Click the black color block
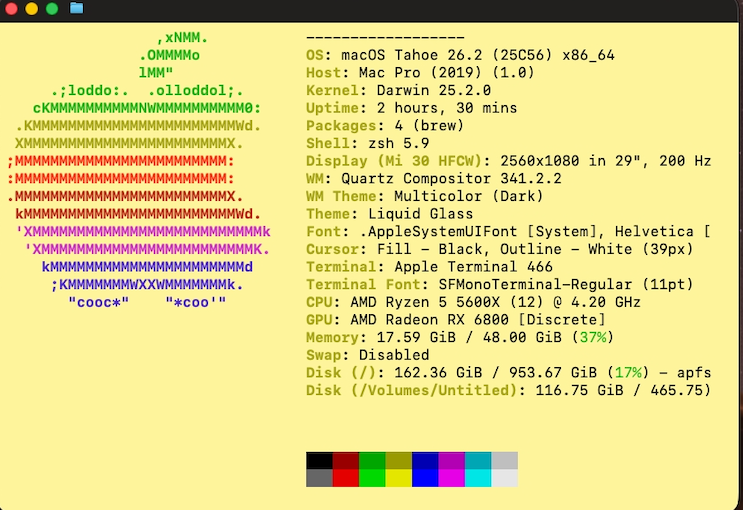The height and width of the screenshot is (510, 743). (x=319, y=461)
